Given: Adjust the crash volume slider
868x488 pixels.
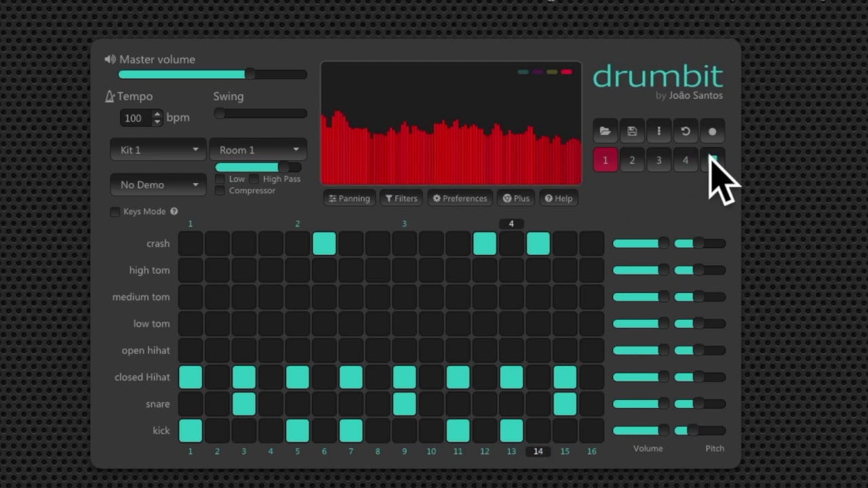Looking at the screenshot, I should (x=641, y=243).
